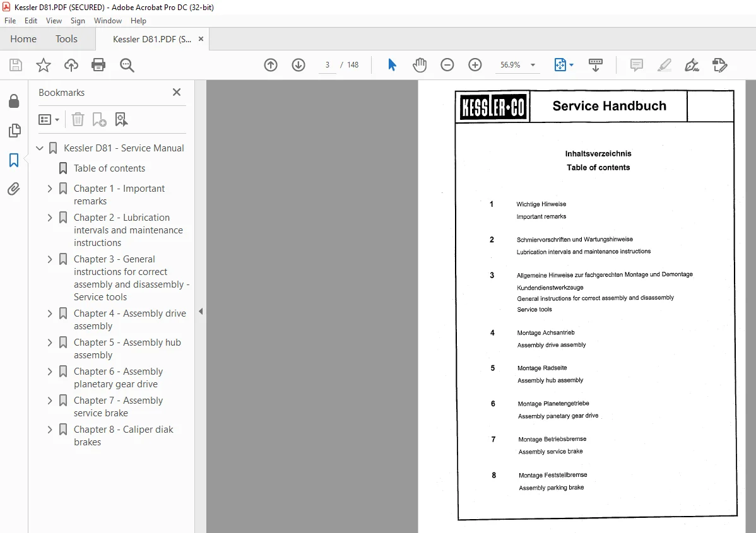Open page thumbnails panel in sidebar

click(15, 131)
